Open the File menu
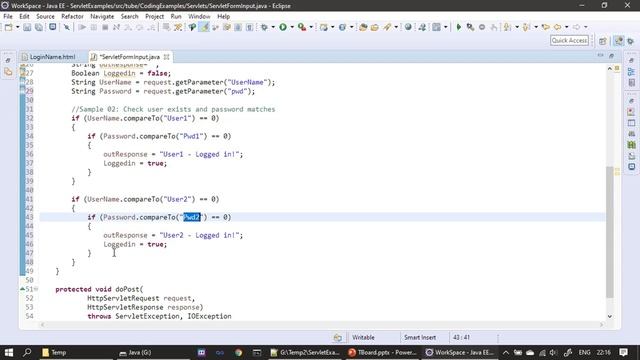640x360 pixels. coord(8,16)
